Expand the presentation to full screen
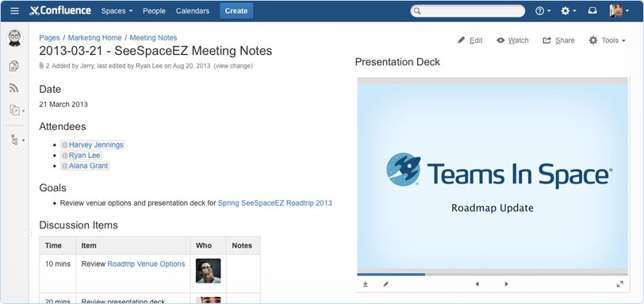The width and height of the screenshot is (644, 304). (x=620, y=284)
